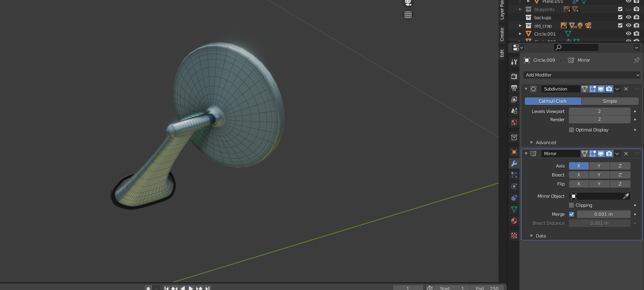Expand the Circle.001 object tree

point(520,34)
